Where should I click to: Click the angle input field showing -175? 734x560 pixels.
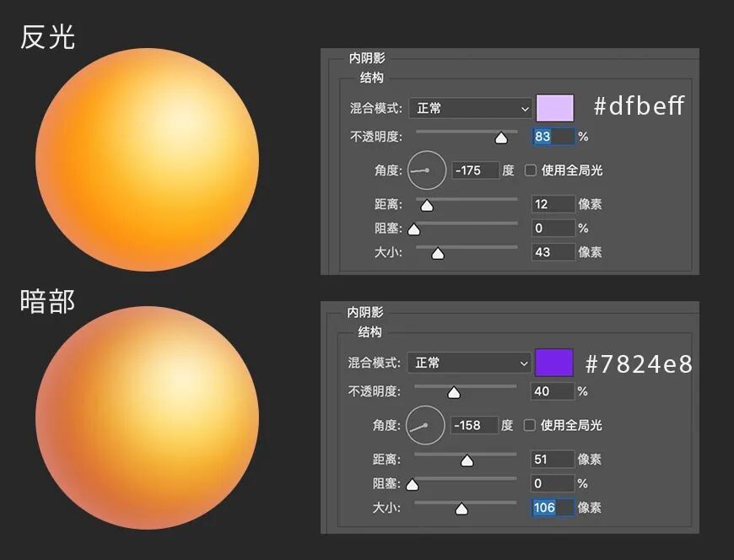(476, 170)
